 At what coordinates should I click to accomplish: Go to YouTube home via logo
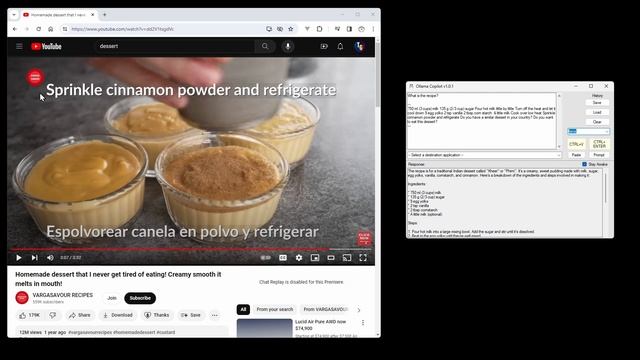46,46
